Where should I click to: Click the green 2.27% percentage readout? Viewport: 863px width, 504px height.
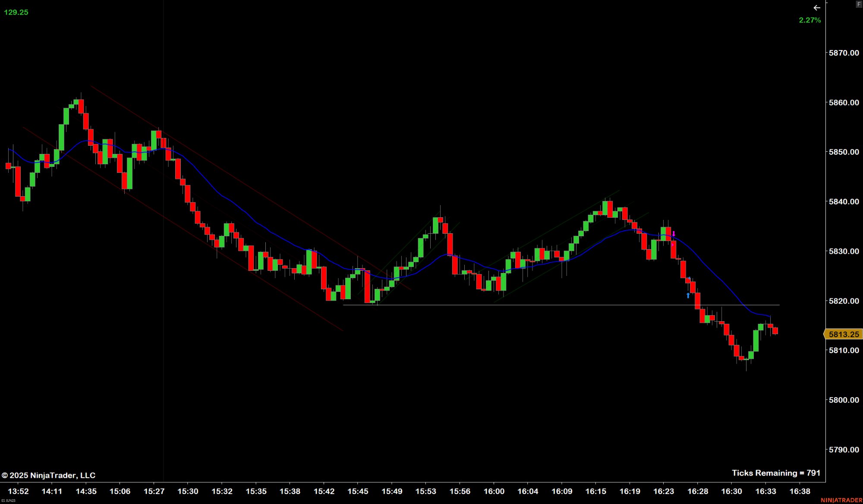[809, 20]
